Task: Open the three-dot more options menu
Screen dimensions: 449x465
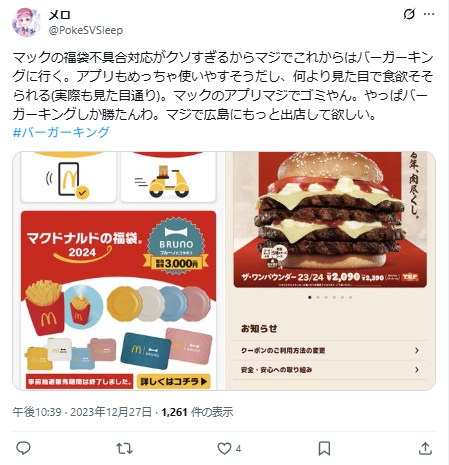Action: pyautogui.click(x=429, y=14)
